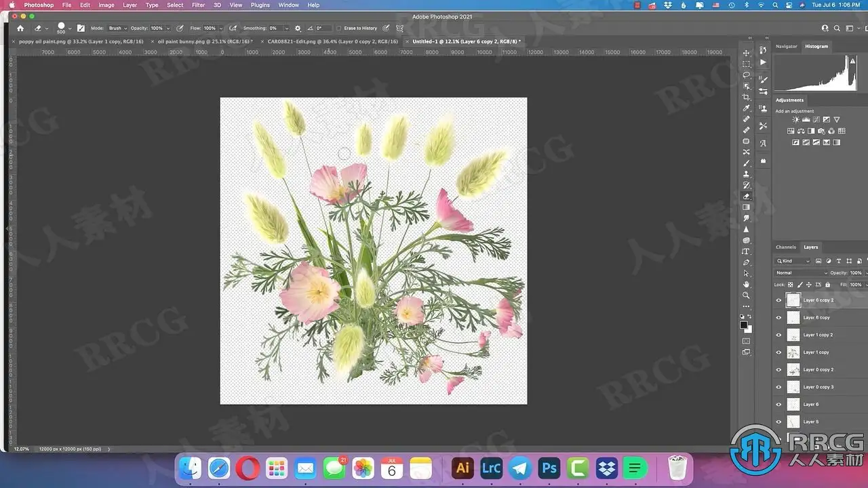Select the Eraser tool in the toolbar
Screen dimensions: 868x488
[x=747, y=196]
